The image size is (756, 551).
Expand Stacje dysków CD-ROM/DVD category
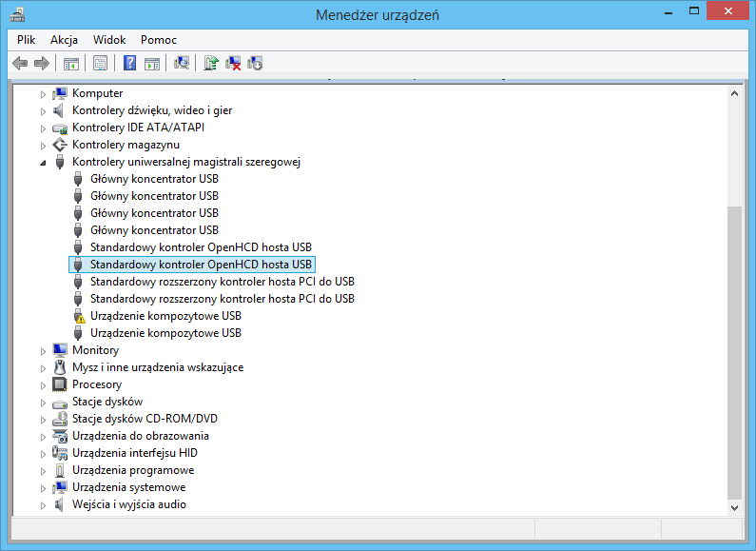tap(43, 420)
